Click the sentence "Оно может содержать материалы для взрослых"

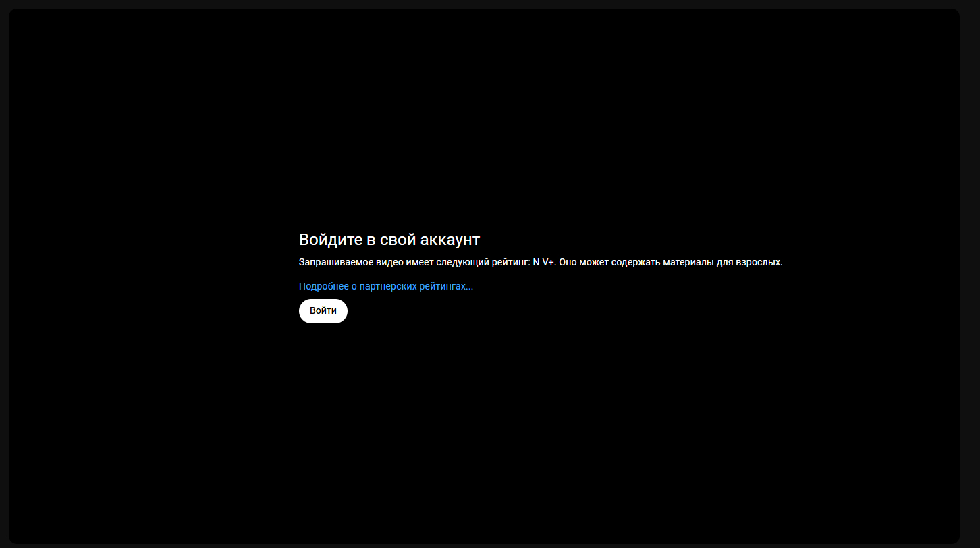click(x=670, y=262)
